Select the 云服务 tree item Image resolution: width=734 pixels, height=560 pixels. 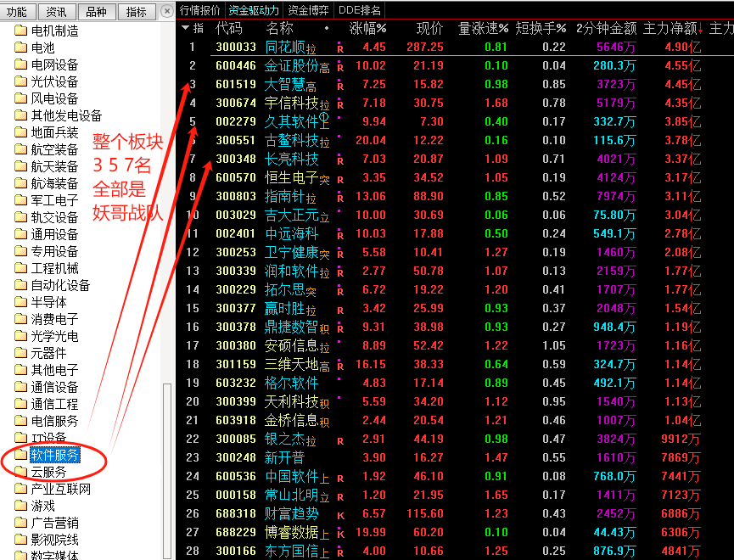48,472
